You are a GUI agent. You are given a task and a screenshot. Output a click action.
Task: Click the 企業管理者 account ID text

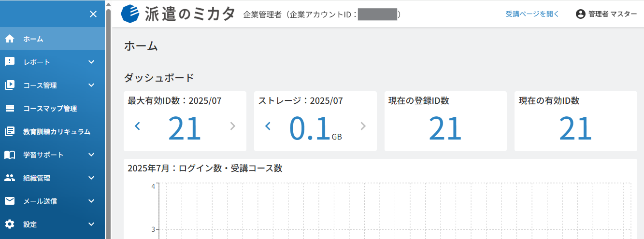322,15
